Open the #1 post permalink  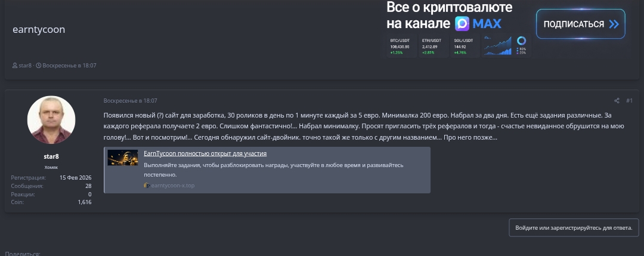[629, 101]
